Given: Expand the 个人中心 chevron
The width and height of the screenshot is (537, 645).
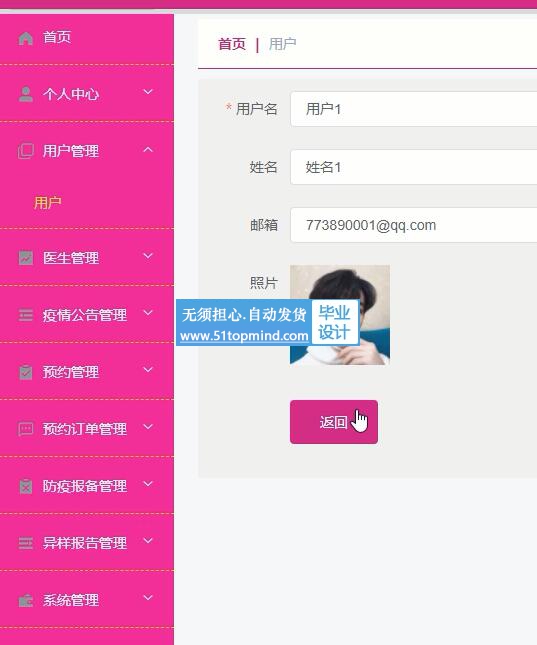Looking at the screenshot, I should (x=148, y=92).
